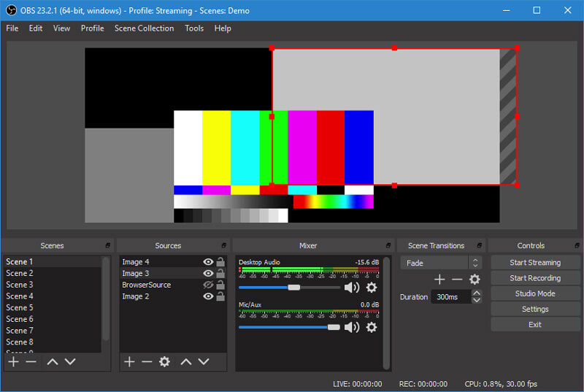584x392 pixels.
Task: Open transition properties gear icon
Action: pos(474,280)
